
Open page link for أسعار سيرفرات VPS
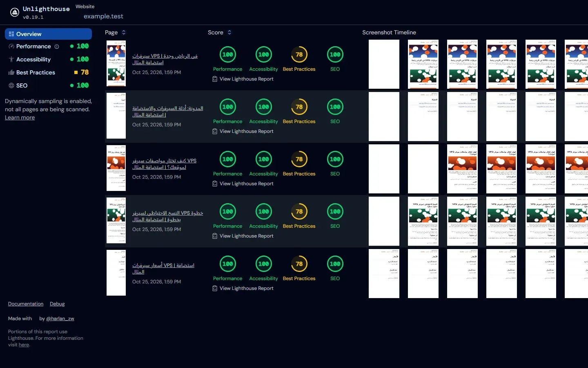coord(163,269)
